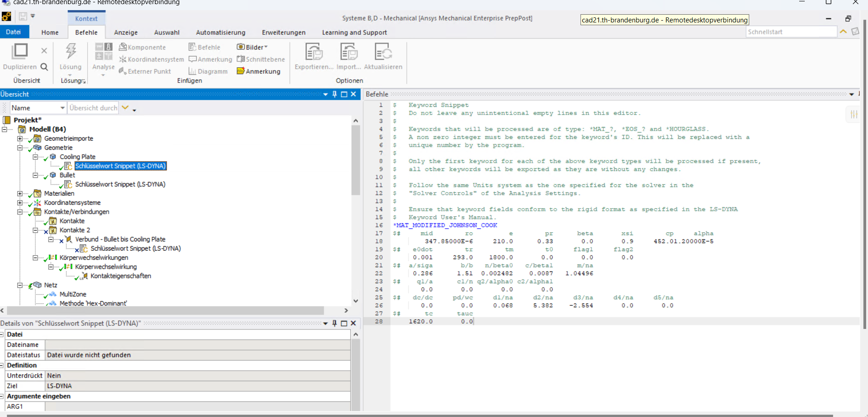Click the Schnellstart search field
This screenshot has height=417, width=868.
coord(791,32)
